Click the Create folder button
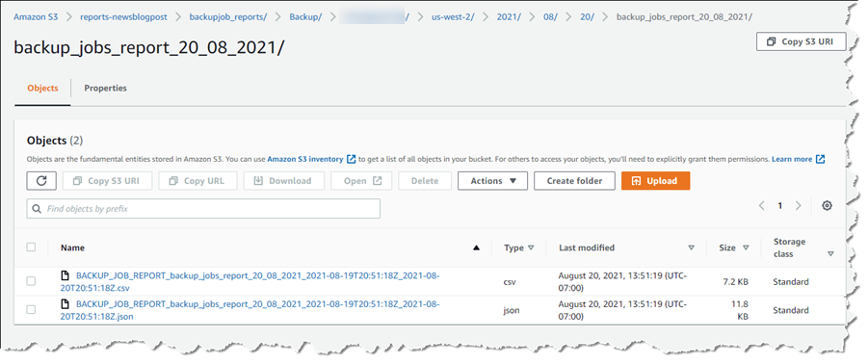The height and width of the screenshot is (364, 868). click(x=574, y=181)
